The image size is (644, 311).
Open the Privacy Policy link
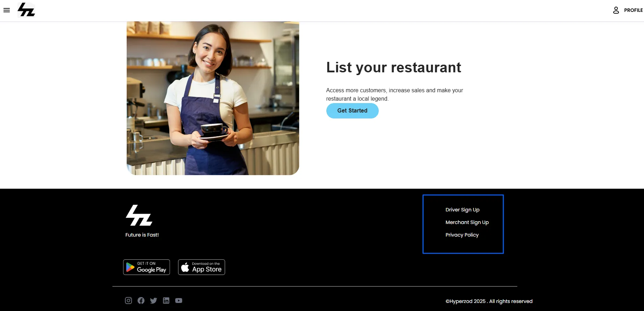462,235
